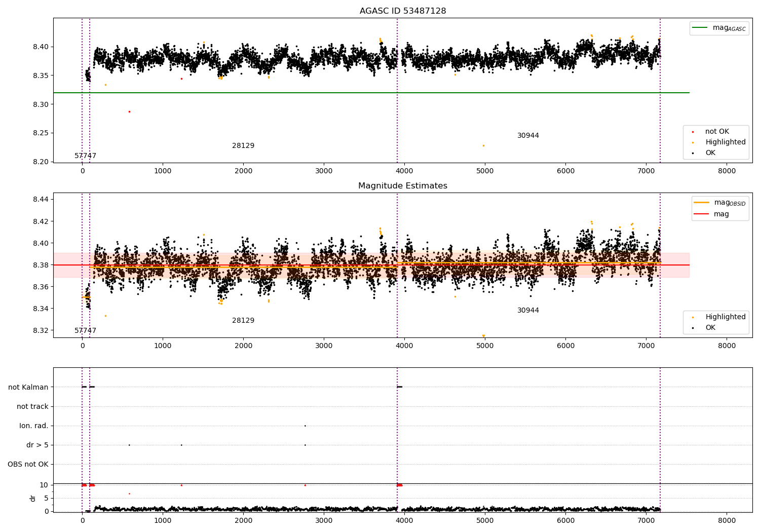Click the '30944' annotation in the top plot
Screen dimensions: 760x532
pyautogui.click(x=528, y=136)
